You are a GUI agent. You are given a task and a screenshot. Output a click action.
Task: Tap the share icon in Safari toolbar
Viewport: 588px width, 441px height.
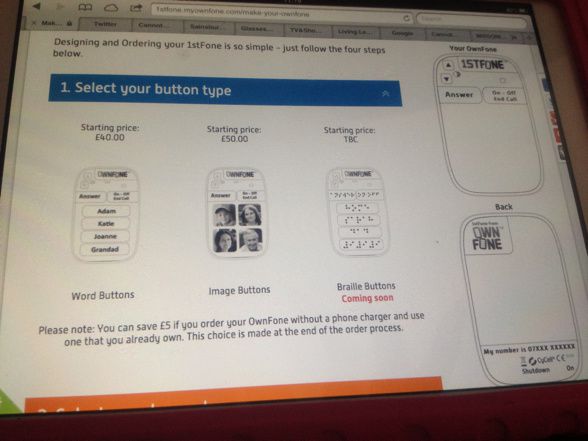pyautogui.click(x=136, y=8)
